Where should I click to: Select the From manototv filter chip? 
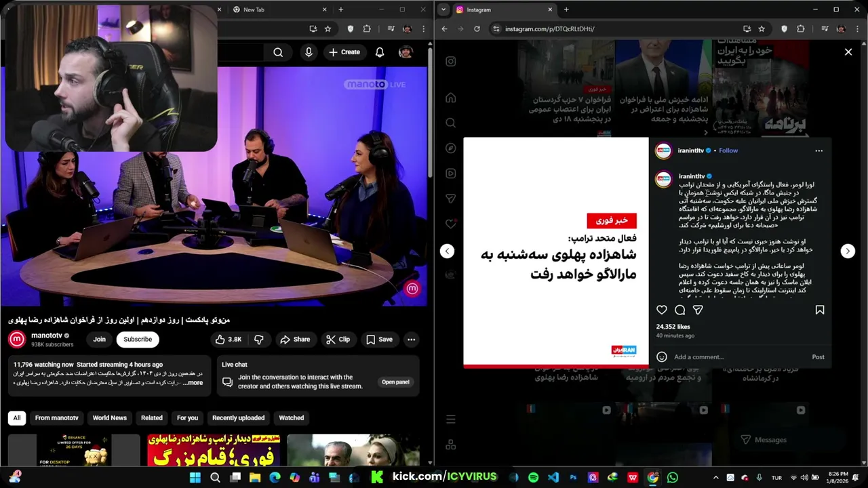click(57, 418)
